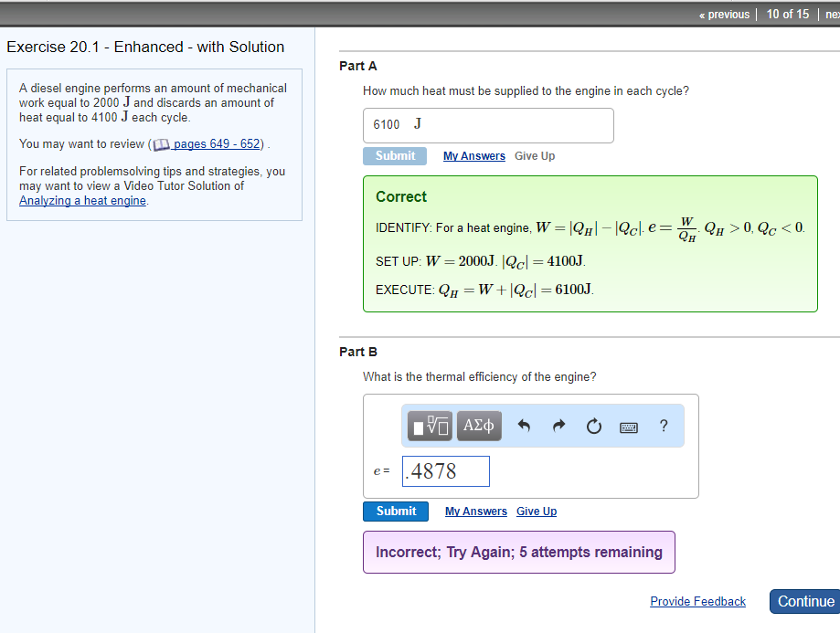Open My Answers for Part B

(x=475, y=511)
